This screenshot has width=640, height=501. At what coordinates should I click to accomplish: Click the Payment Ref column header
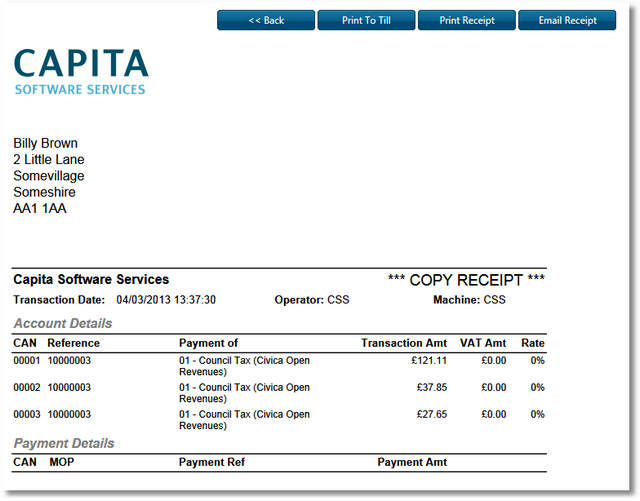[x=212, y=462]
